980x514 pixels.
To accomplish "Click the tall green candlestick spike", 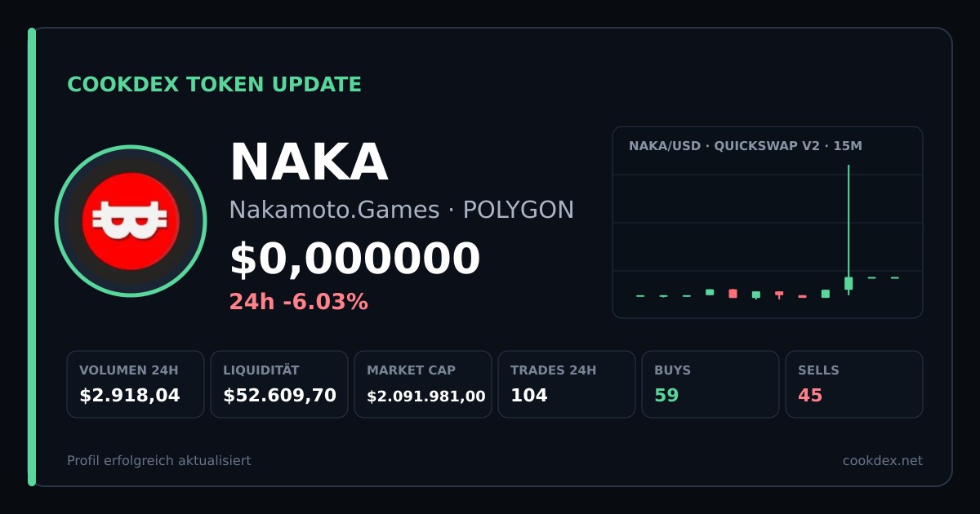I will (849, 229).
